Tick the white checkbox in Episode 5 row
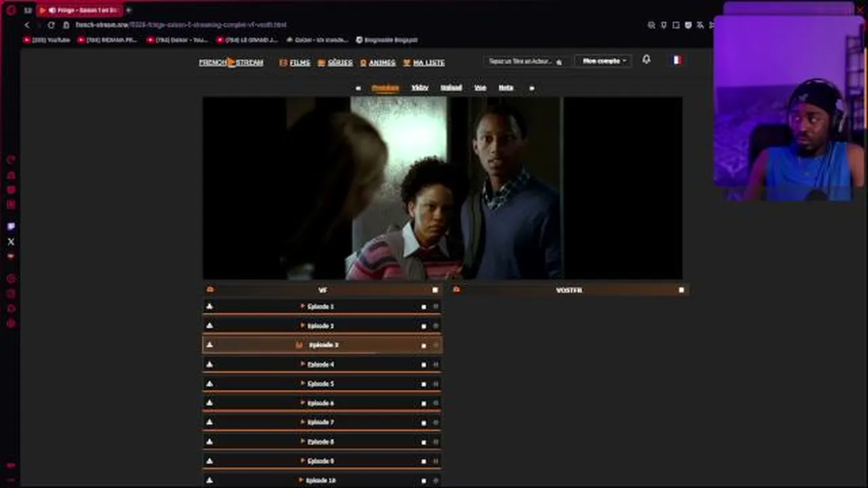The image size is (868, 488). click(x=424, y=384)
